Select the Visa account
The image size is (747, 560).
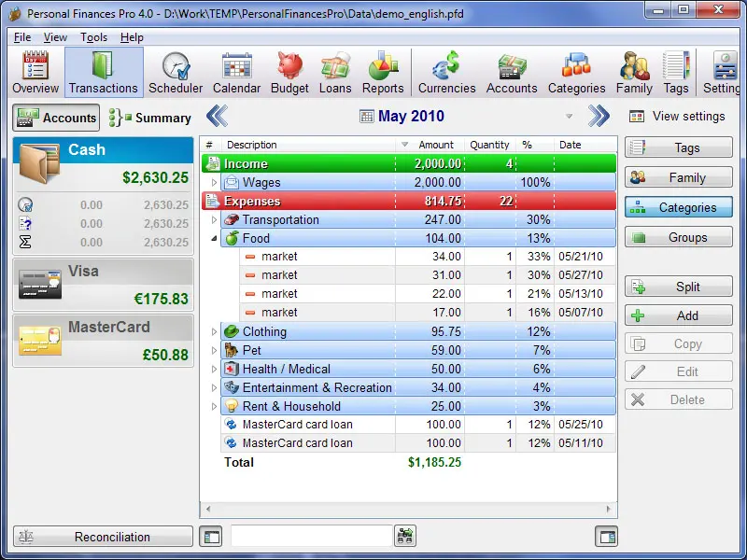[103, 271]
